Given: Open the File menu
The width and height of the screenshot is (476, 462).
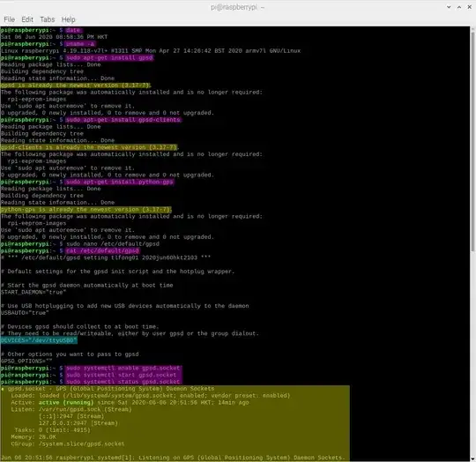Looking at the screenshot, I should (x=9, y=19).
